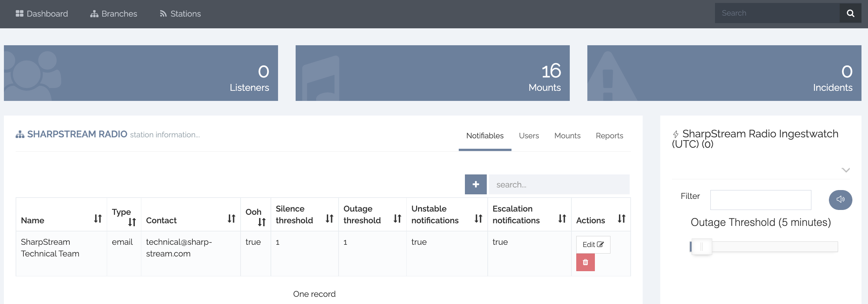The image size is (868, 304).
Task: Open the Branches nav item
Action: [x=114, y=13]
